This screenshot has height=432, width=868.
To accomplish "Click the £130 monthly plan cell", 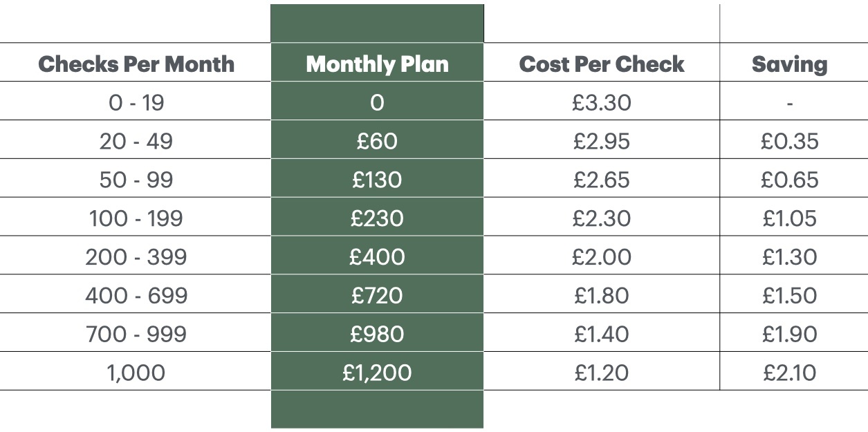I will [377, 180].
